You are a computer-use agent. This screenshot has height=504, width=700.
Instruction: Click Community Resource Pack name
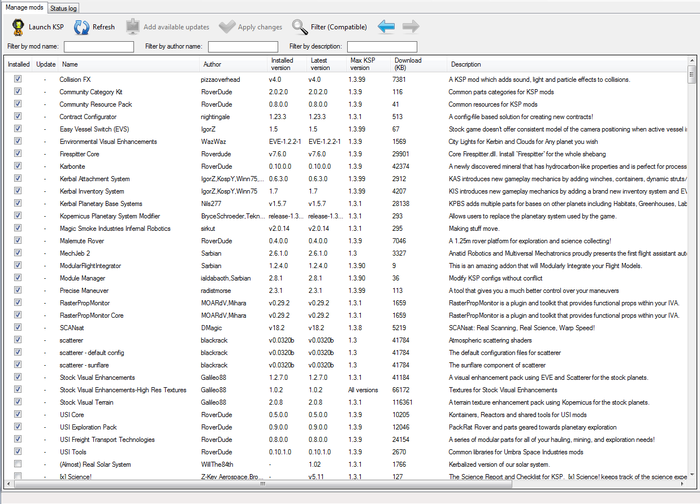(x=96, y=104)
